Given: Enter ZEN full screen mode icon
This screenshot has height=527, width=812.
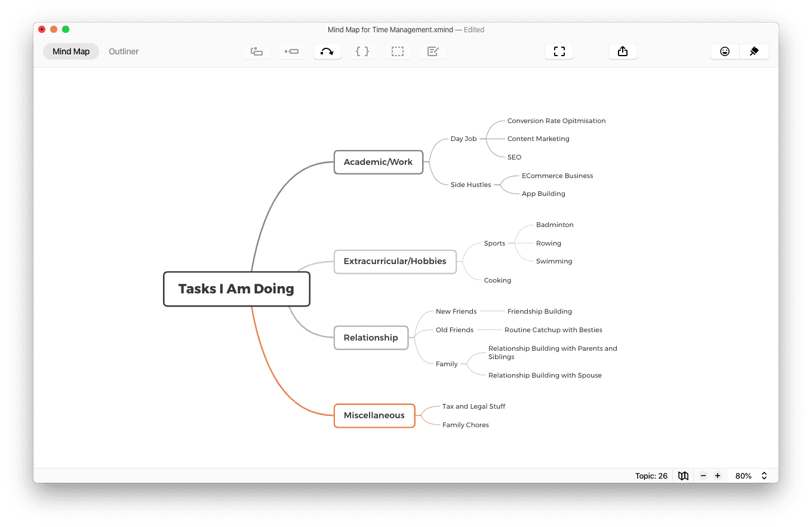Looking at the screenshot, I should tap(559, 51).
